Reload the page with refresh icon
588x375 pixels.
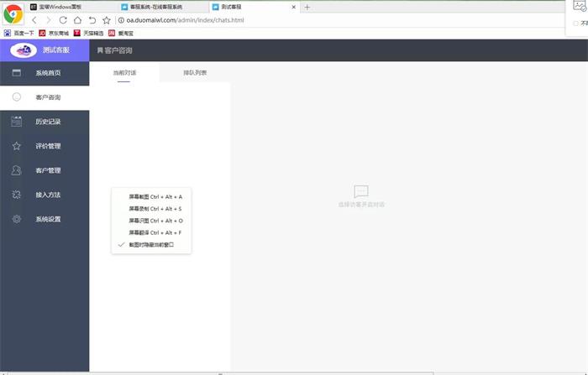[x=63, y=20]
